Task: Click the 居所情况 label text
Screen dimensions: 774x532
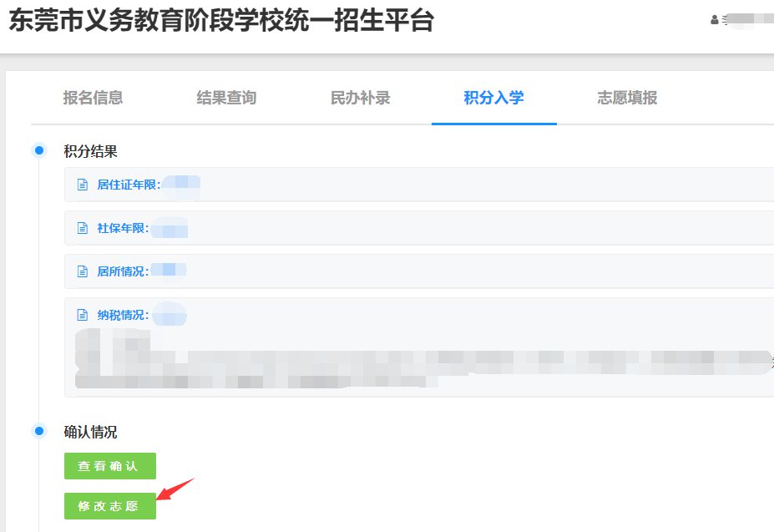Action: (x=122, y=271)
